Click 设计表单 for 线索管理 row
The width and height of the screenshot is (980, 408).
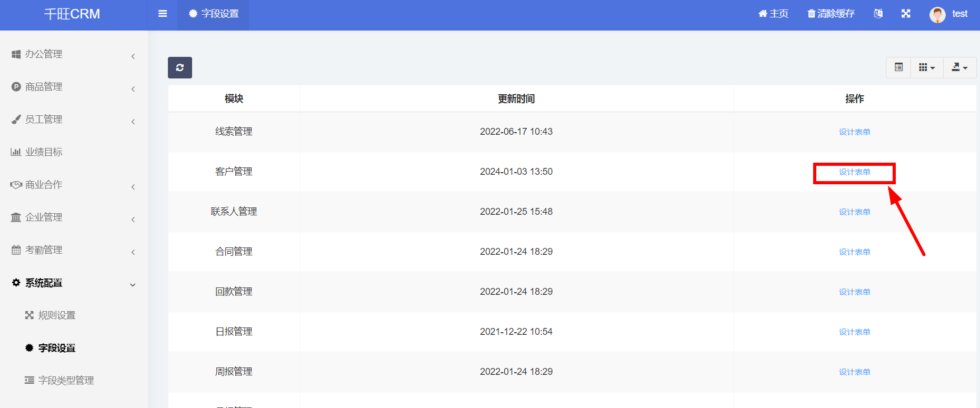tap(854, 132)
